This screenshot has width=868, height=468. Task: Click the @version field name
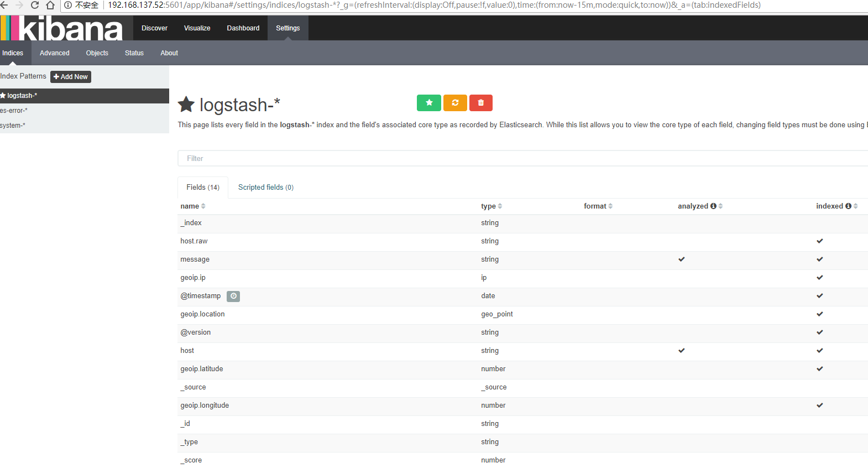(196, 332)
